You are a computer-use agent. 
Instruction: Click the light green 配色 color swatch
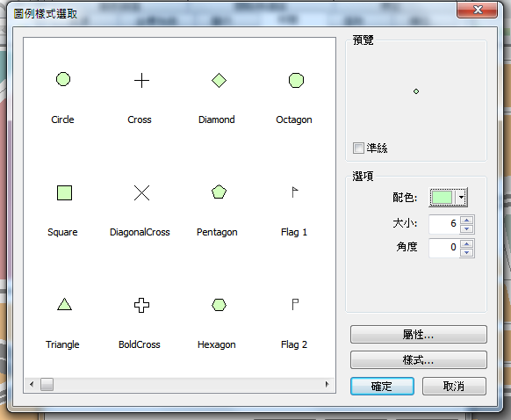[x=442, y=198]
